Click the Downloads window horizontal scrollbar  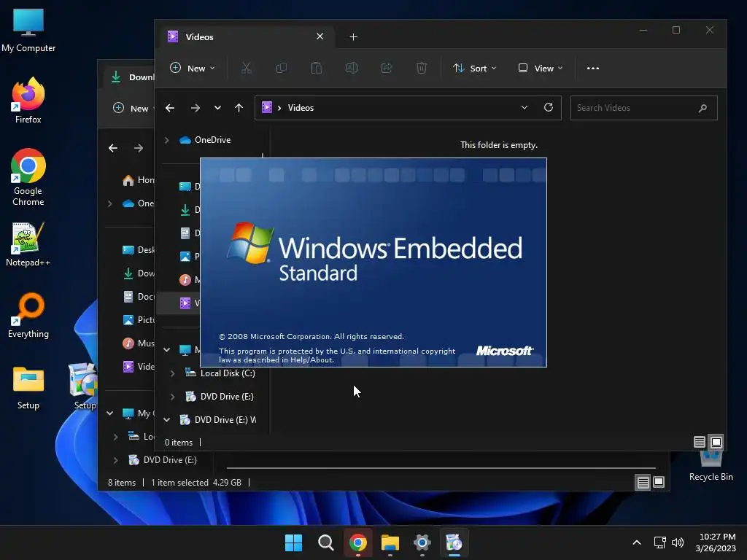pos(441,468)
